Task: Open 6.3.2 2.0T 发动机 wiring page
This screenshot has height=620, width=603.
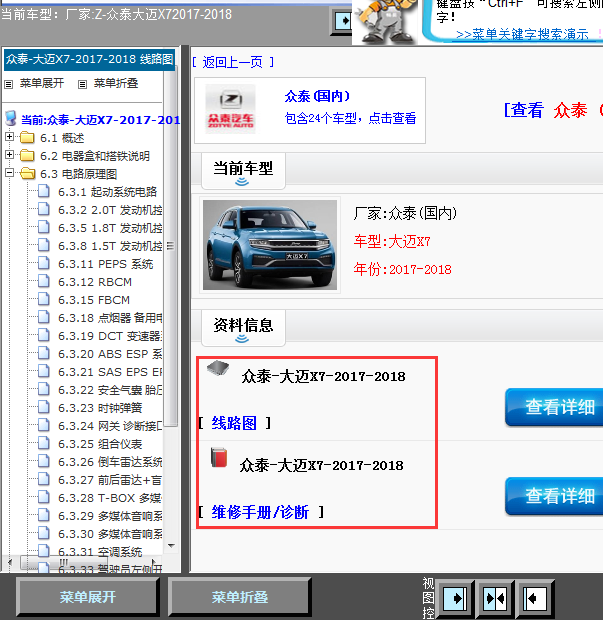Action: tap(110, 210)
